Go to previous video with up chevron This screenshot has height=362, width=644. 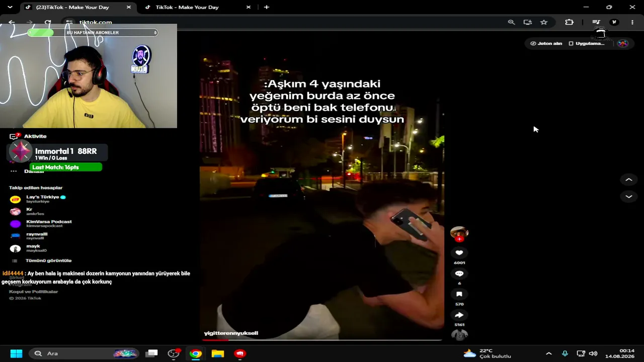tap(628, 179)
